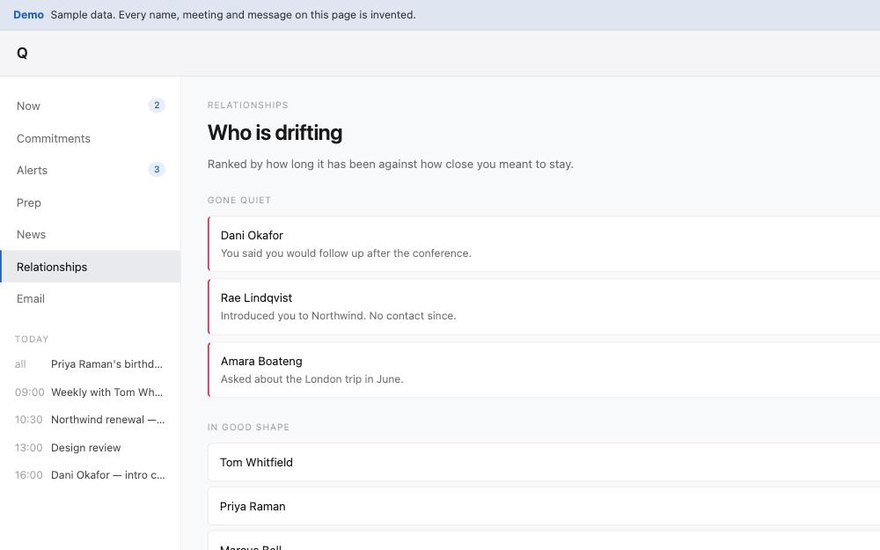Open Tom Whitfield's card
Screen dimensions: 880x550
(543, 462)
